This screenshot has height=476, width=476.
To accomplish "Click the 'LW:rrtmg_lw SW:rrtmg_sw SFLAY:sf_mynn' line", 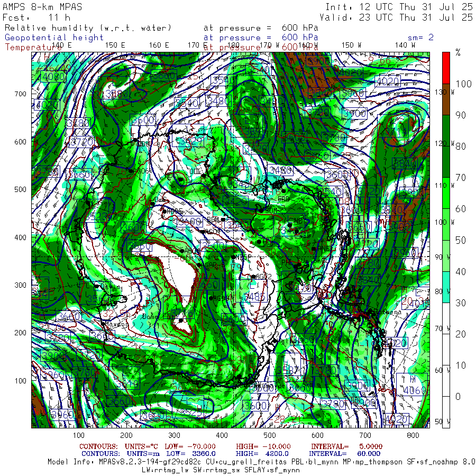I will (x=221, y=470).
